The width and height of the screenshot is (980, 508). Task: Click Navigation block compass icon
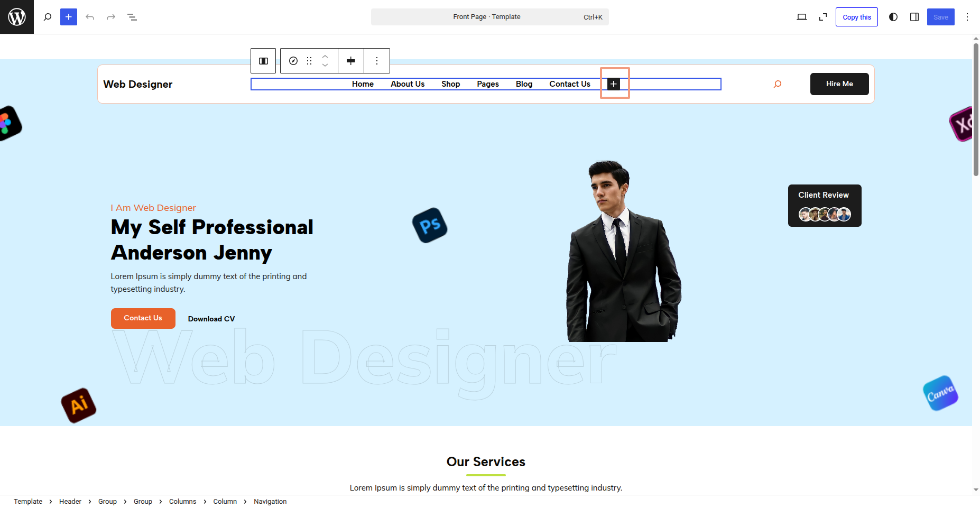[x=293, y=61]
